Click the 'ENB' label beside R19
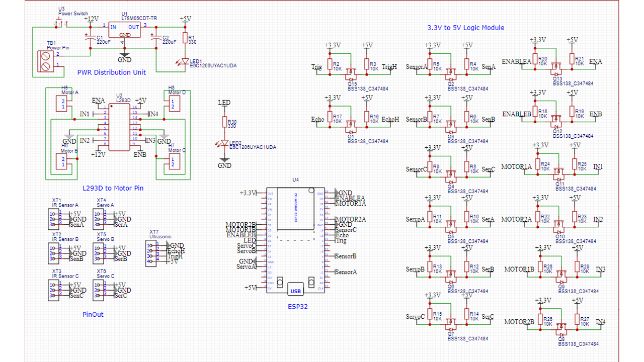 595,114
